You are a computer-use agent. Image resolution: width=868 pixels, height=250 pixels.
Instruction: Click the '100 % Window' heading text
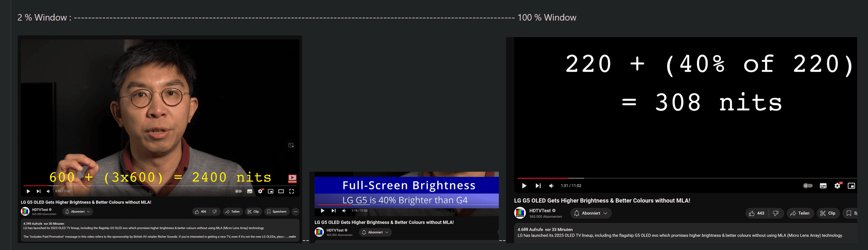pyautogui.click(x=547, y=17)
